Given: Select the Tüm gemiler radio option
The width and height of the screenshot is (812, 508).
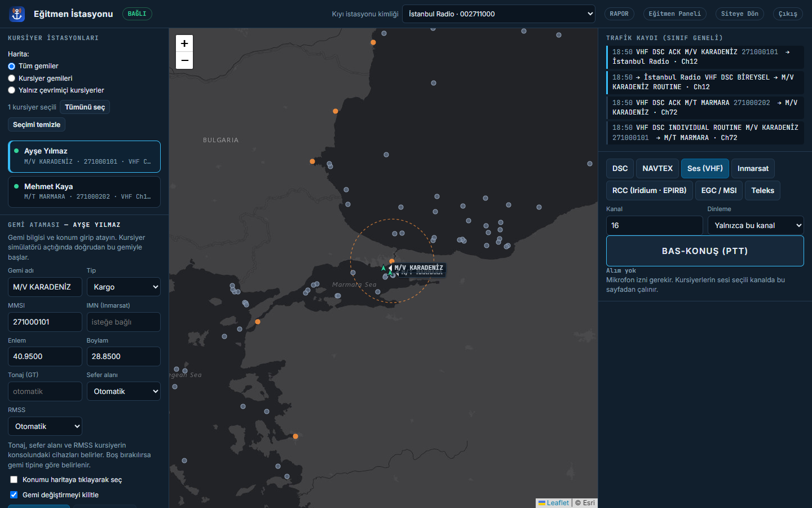Looking at the screenshot, I should tap(11, 66).
